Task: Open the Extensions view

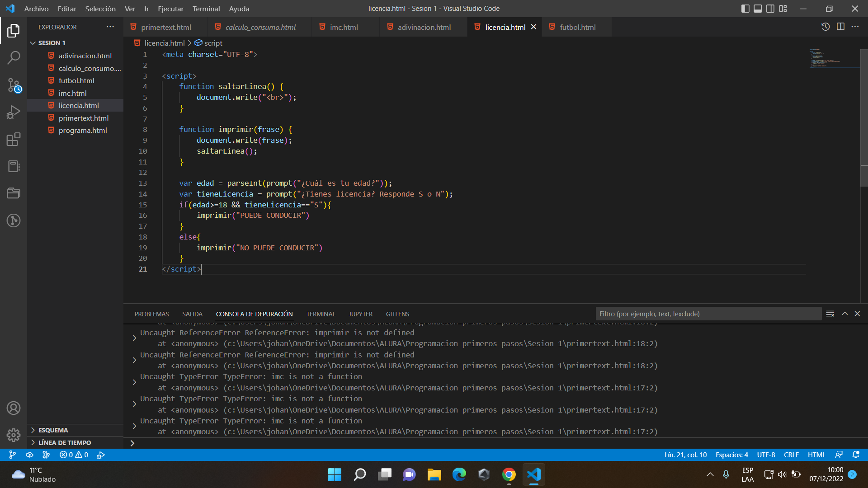Action: point(14,139)
